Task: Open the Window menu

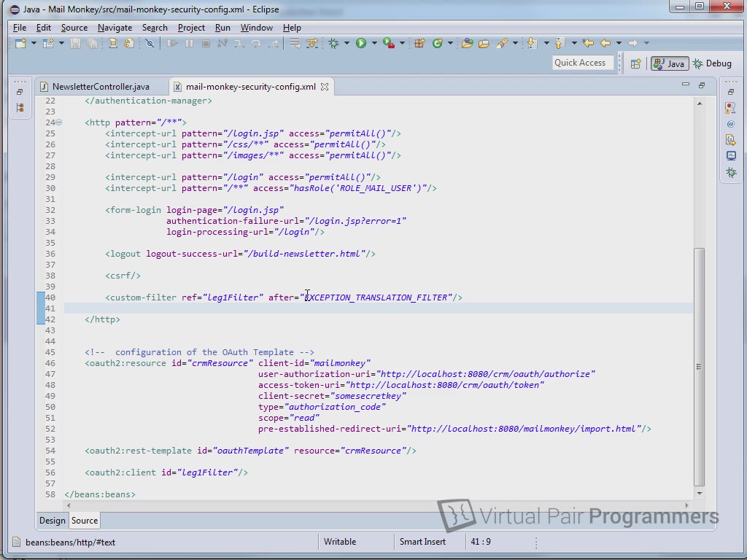Action: pyautogui.click(x=256, y=28)
